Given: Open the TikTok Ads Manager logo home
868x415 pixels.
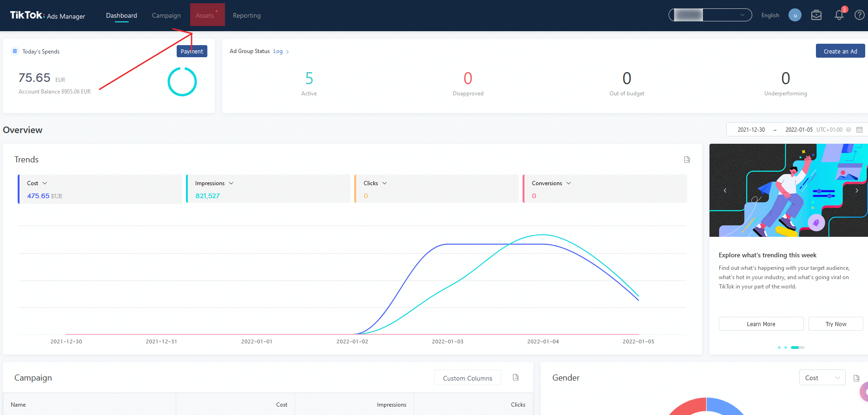Looking at the screenshot, I should tap(47, 15).
